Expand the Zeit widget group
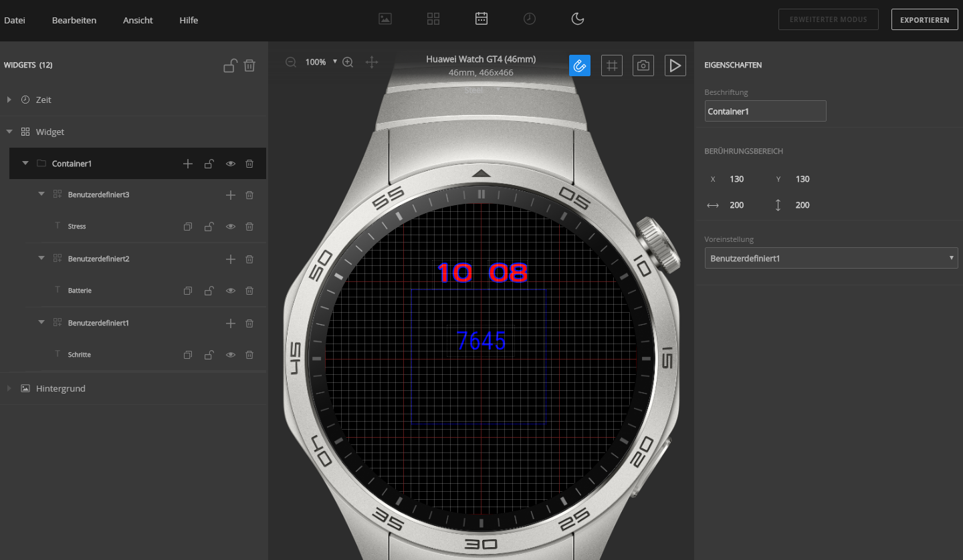 [9, 100]
